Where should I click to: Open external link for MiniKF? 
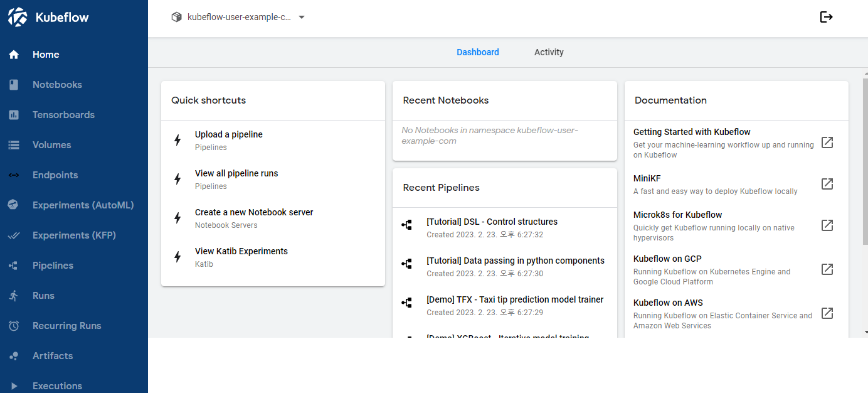point(827,184)
